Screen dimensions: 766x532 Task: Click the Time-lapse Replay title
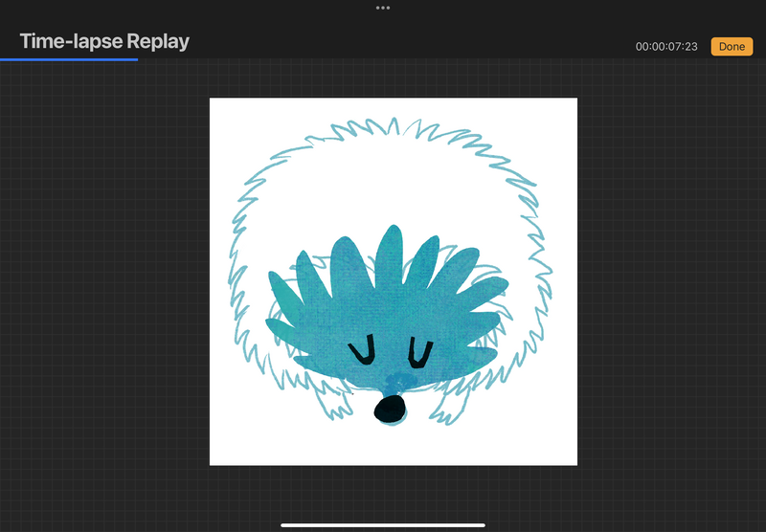(104, 41)
